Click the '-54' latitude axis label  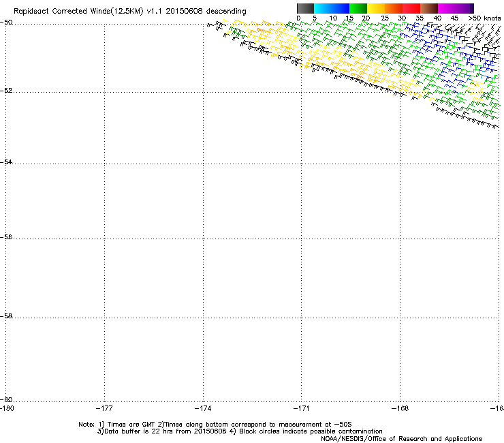point(6,162)
